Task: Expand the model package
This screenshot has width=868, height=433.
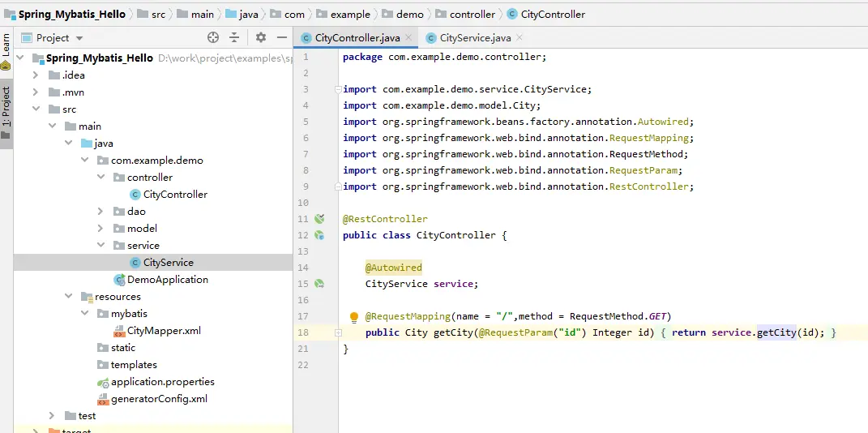Action: [x=100, y=228]
